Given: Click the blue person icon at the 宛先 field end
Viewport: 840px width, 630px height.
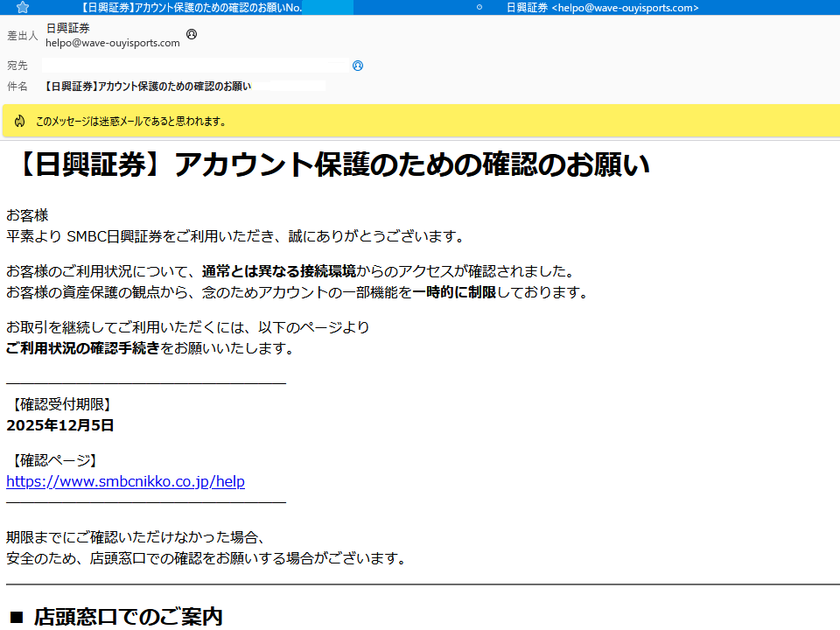Looking at the screenshot, I should [356, 66].
